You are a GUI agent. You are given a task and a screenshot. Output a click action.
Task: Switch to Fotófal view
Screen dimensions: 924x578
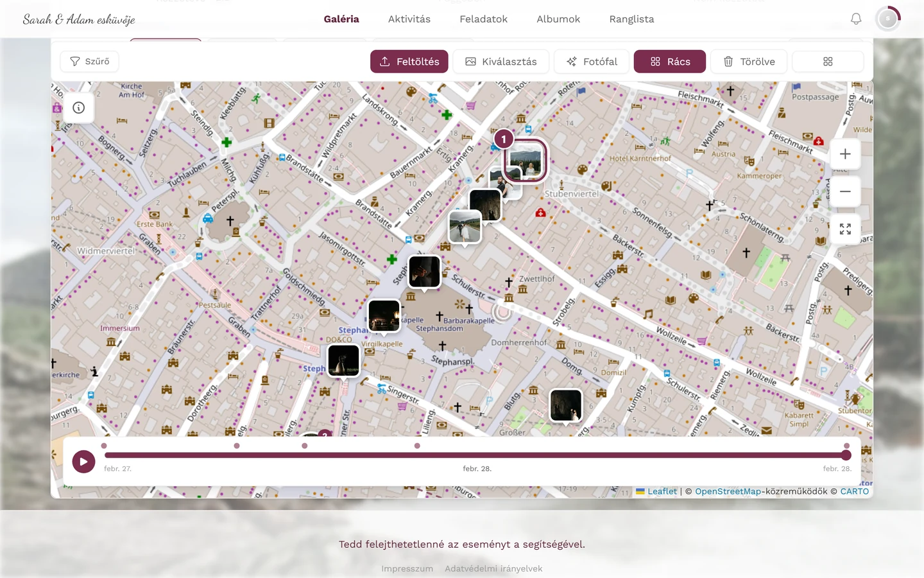coord(592,62)
